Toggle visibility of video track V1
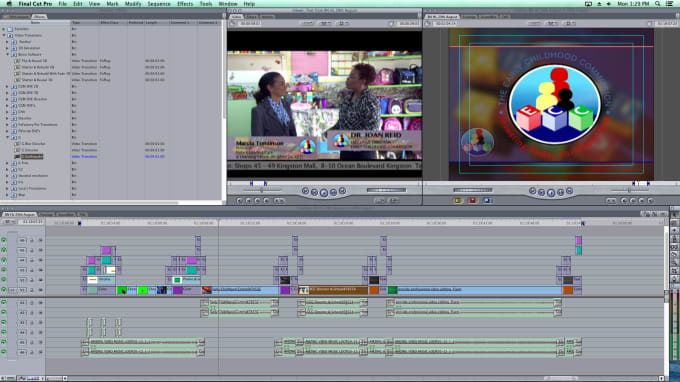The image size is (680, 382). [4, 290]
